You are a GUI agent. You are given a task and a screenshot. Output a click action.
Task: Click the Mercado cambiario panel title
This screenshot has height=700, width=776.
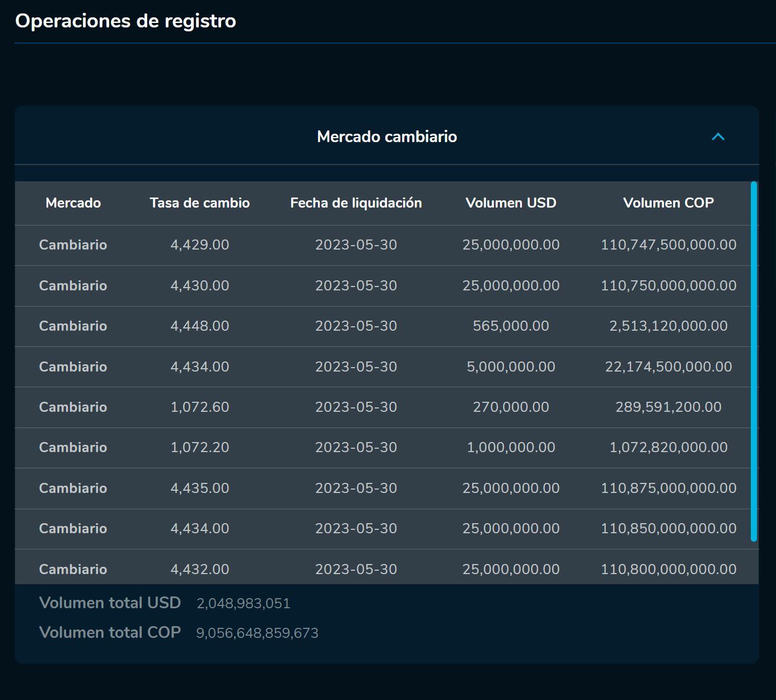click(387, 137)
